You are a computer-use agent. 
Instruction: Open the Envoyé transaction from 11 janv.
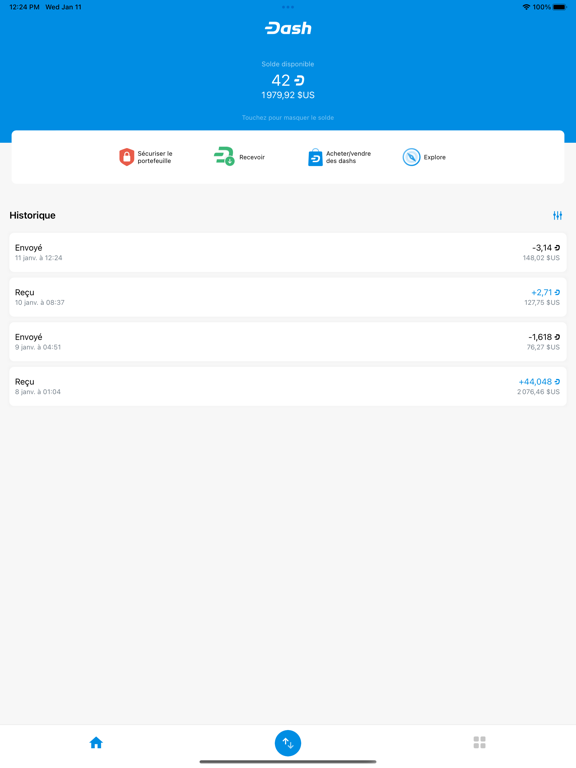[x=288, y=253]
